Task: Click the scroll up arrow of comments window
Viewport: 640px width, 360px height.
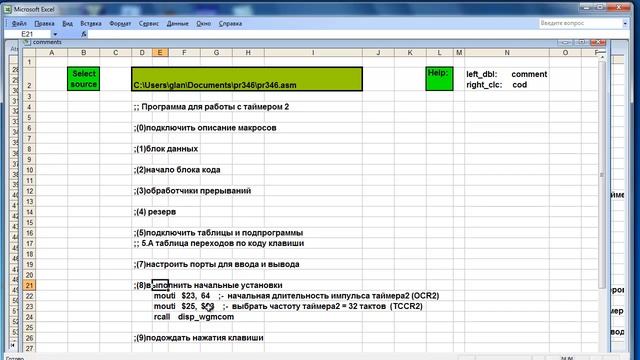Action: coord(602,58)
